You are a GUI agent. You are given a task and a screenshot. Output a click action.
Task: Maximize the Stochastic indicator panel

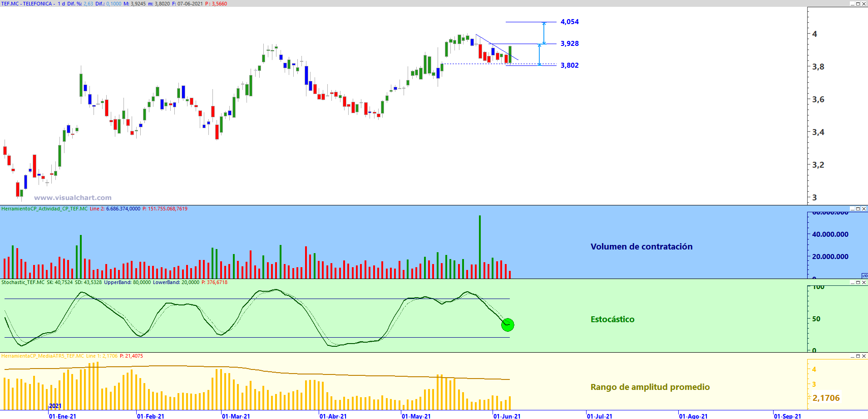(858, 282)
